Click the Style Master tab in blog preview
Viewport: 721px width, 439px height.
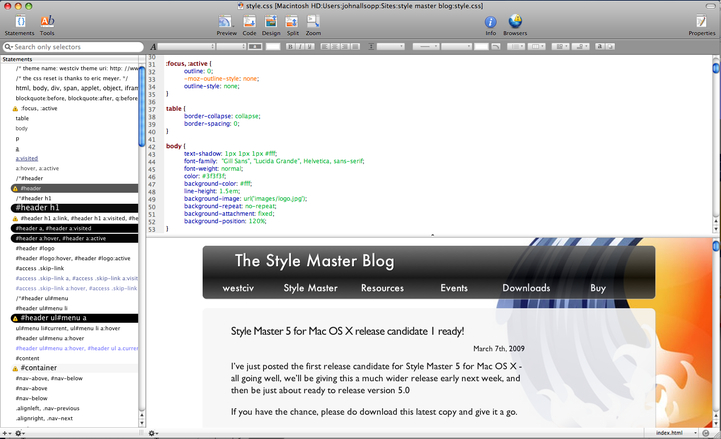pyautogui.click(x=310, y=288)
